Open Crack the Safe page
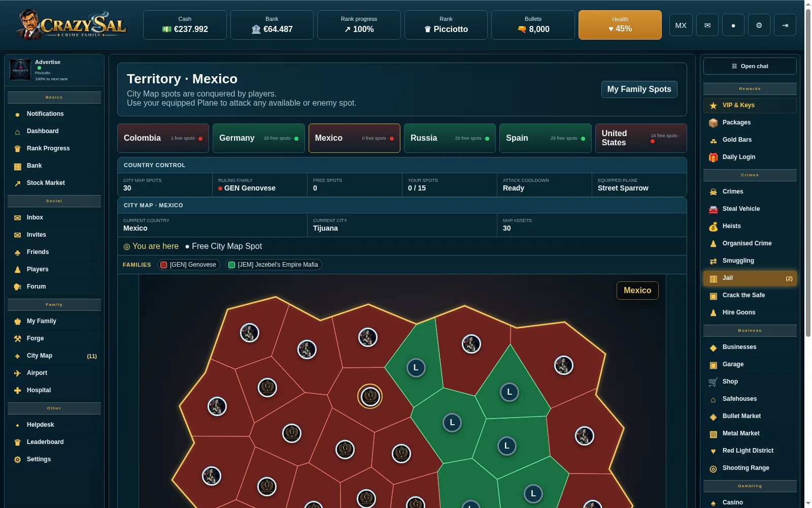 point(750,295)
